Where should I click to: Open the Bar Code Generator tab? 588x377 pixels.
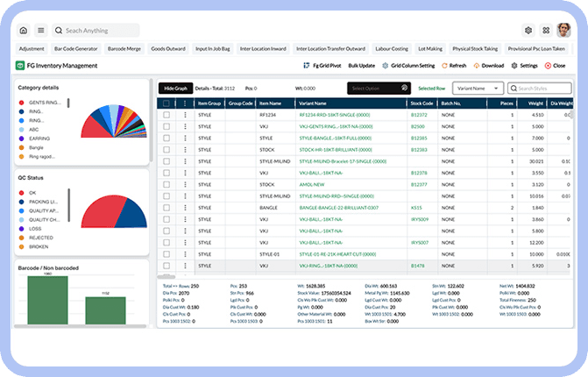[x=75, y=49]
